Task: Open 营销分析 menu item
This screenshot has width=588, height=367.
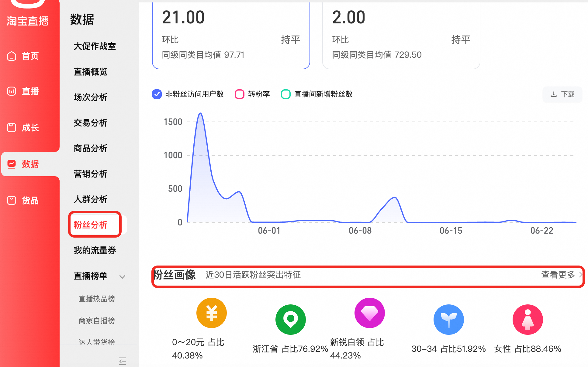Action: coord(91,174)
